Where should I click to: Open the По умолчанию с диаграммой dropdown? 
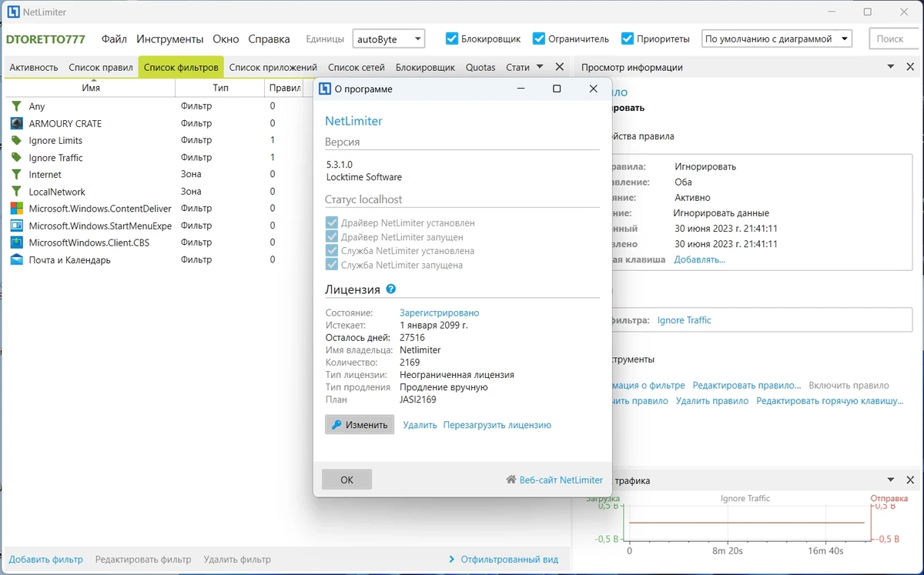click(777, 38)
